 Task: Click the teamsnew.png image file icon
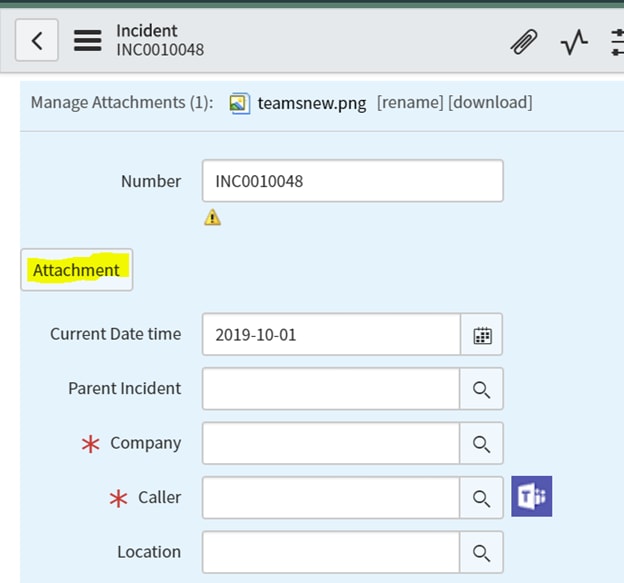pos(240,103)
